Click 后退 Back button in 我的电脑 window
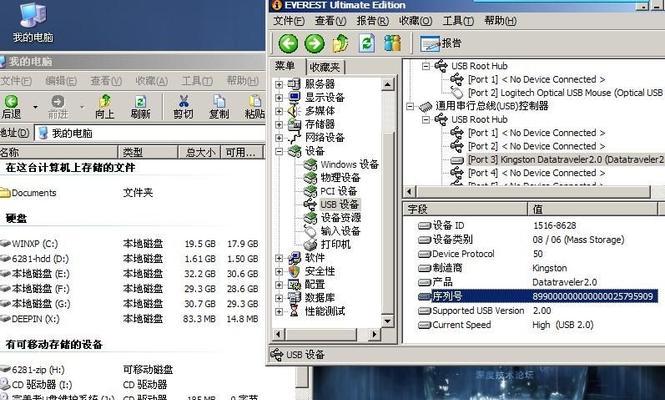Screen dimensions: 665x400 [11, 106]
